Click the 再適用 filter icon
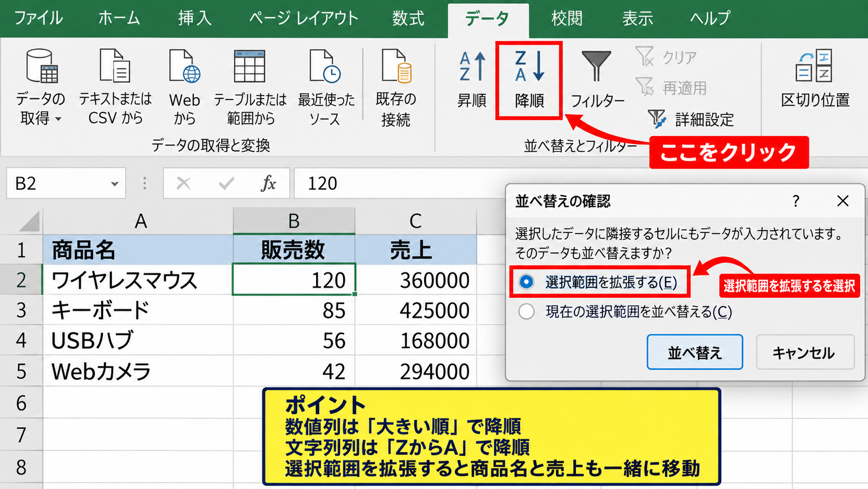This screenshot has height=489, width=868. click(x=645, y=87)
